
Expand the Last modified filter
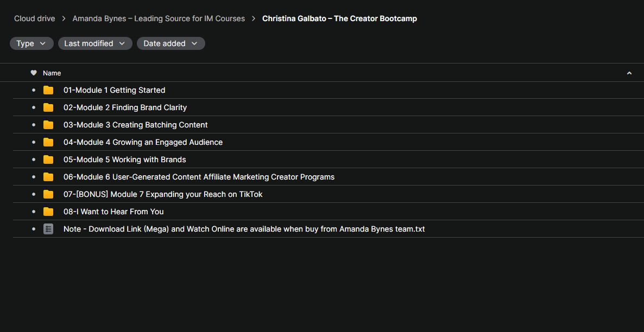pos(95,43)
